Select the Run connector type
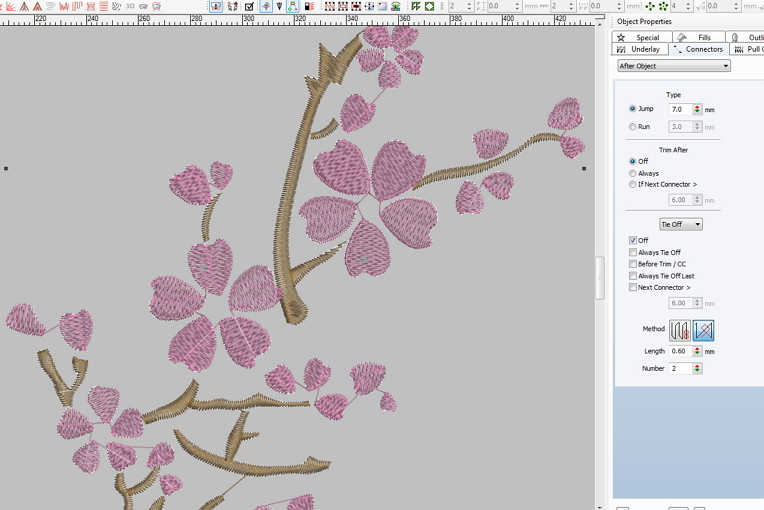 633,127
